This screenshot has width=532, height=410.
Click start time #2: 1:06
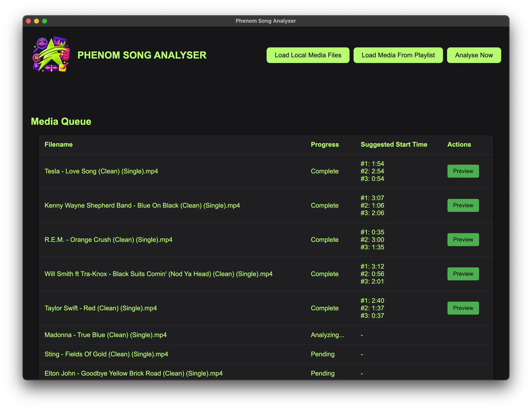[372, 206]
